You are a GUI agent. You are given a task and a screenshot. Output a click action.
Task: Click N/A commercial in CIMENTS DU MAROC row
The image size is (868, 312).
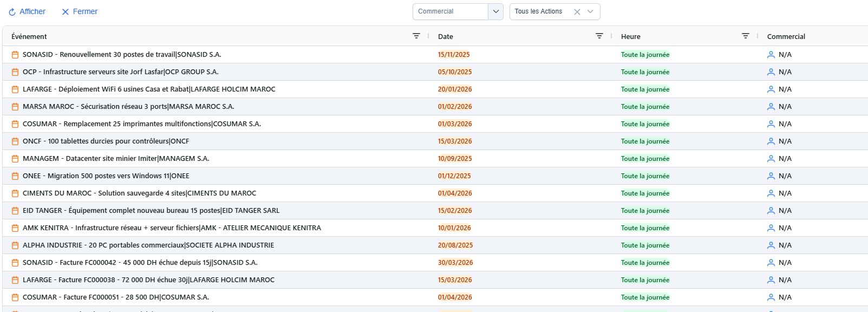[785, 193]
